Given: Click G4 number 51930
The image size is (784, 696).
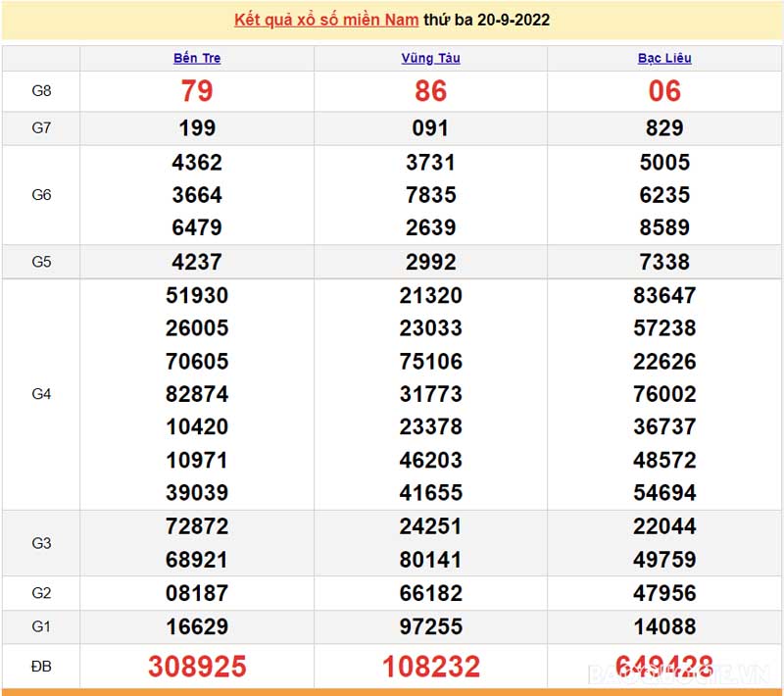Looking at the screenshot, I should click(x=197, y=295).
